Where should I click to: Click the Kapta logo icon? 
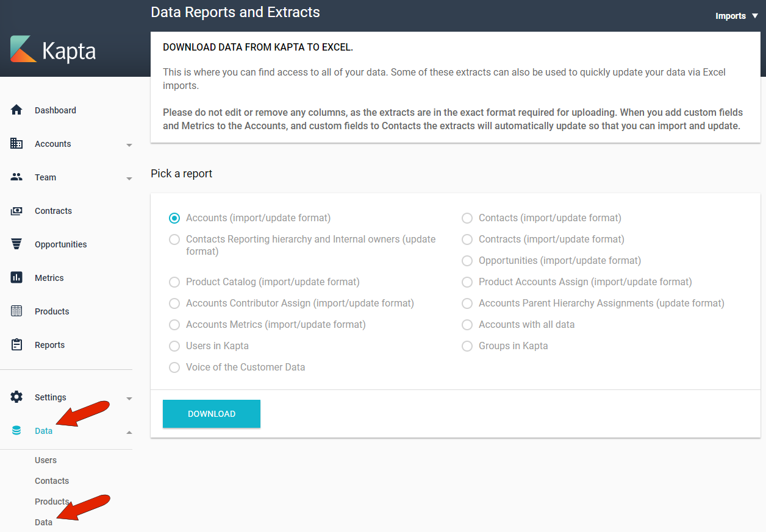[x=24, y=49]
